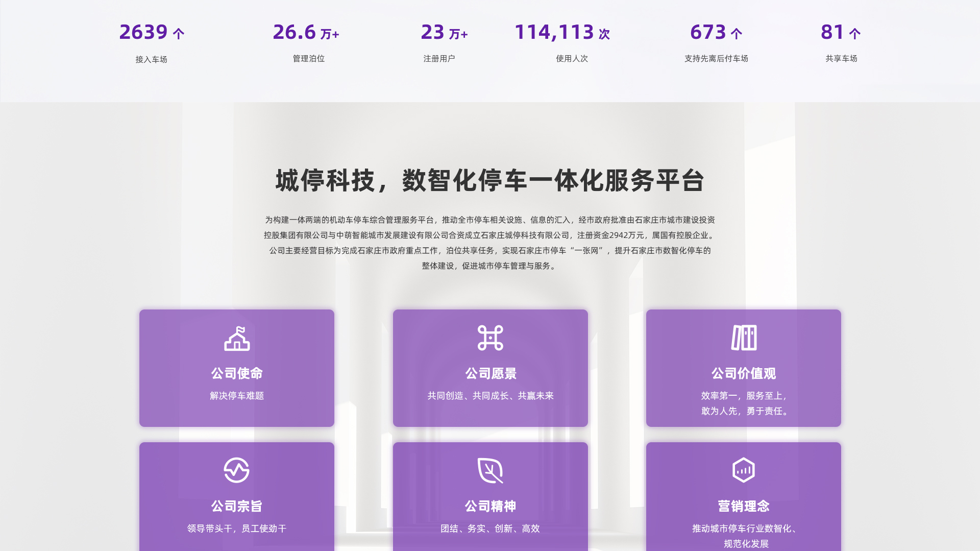Image resolution: width=980 pixels, height=551 pixels.
Task: Click the leaf icon above 公司精神
Action: (x=490, y=470)
